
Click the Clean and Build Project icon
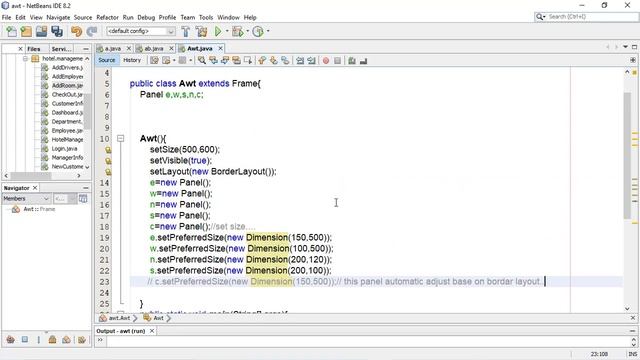(x=201, y=31)
